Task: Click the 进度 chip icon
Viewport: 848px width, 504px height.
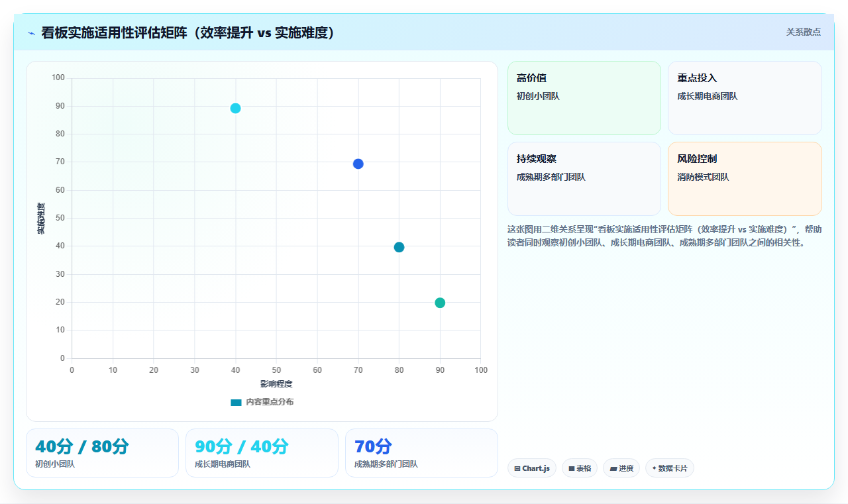Action: pos(613,468)
